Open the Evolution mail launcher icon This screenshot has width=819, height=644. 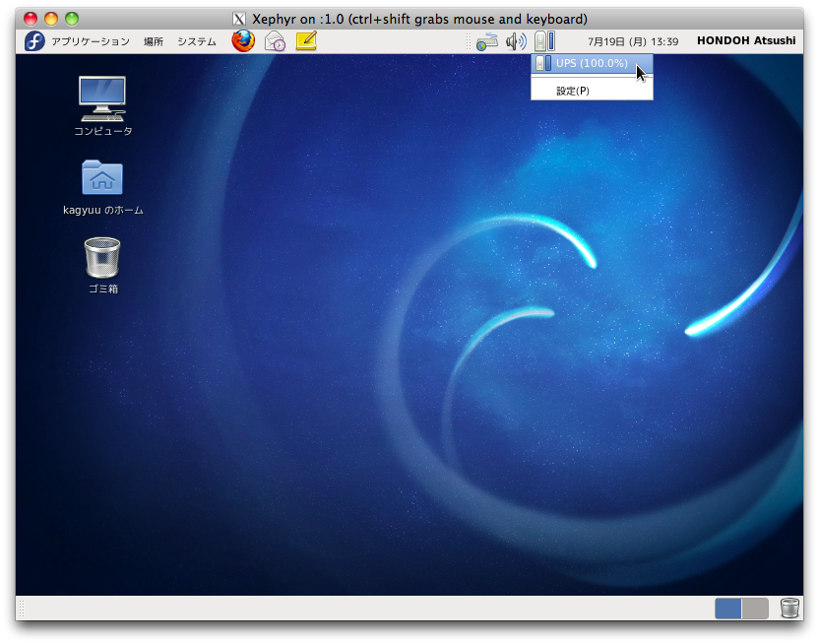tap(275, 41)
